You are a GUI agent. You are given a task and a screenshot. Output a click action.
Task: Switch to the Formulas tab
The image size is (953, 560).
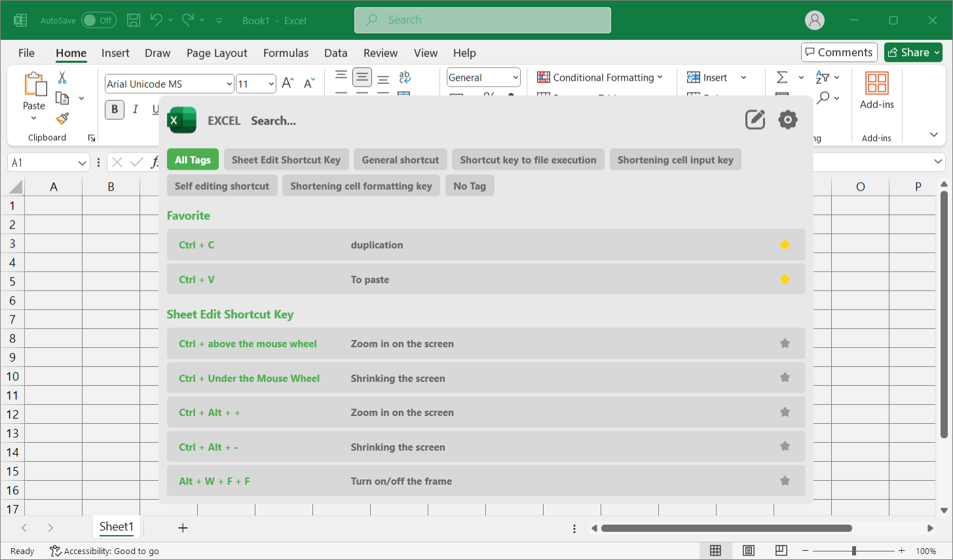[286, 53]
